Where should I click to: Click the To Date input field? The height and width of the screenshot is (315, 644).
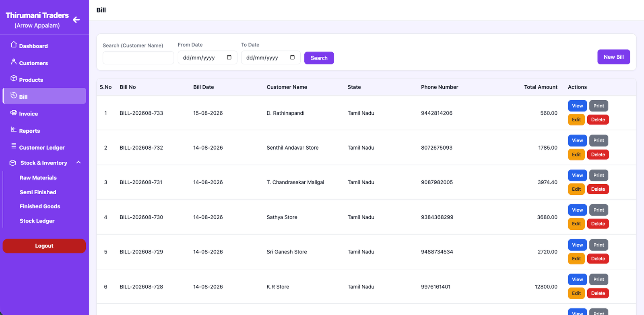point(270,58)
